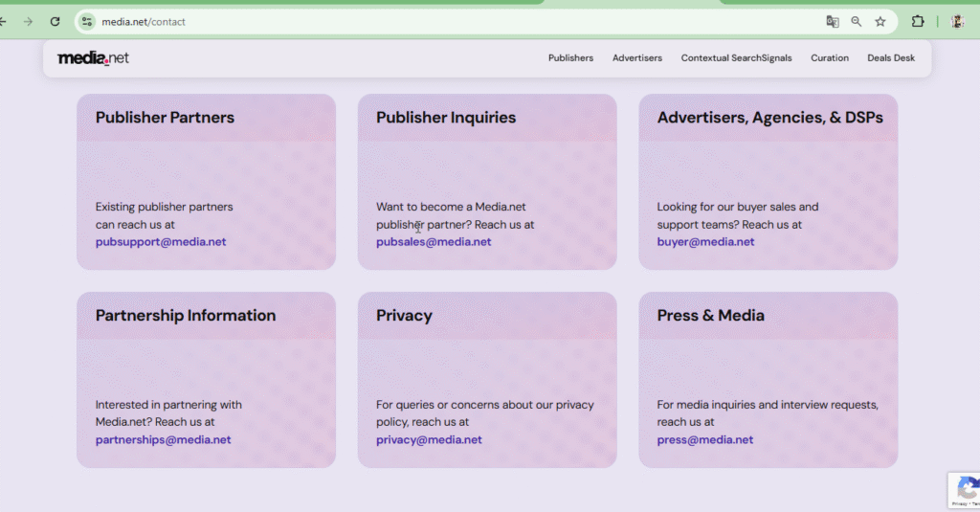This screenshot has width=980, height=512.
Task: Open the Signals menu item
Action: pyautogui.click(x=776, y=57)
